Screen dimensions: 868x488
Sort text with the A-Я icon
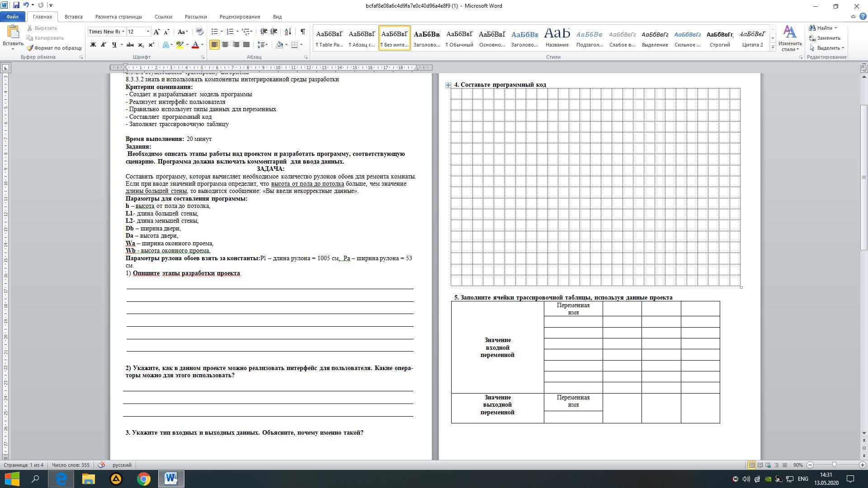(288, 32)
